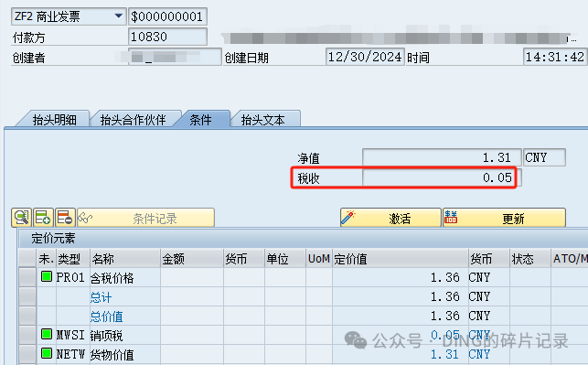Click the CNY currency field beside 净值
This screenshot has width=588, height=365.
(544, 157)
